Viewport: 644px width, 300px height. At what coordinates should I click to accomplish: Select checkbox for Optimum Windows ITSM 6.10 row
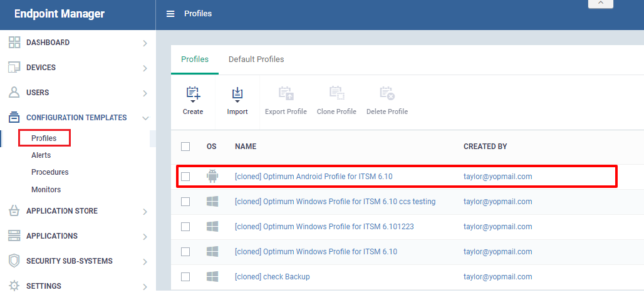tap(185, 252)
